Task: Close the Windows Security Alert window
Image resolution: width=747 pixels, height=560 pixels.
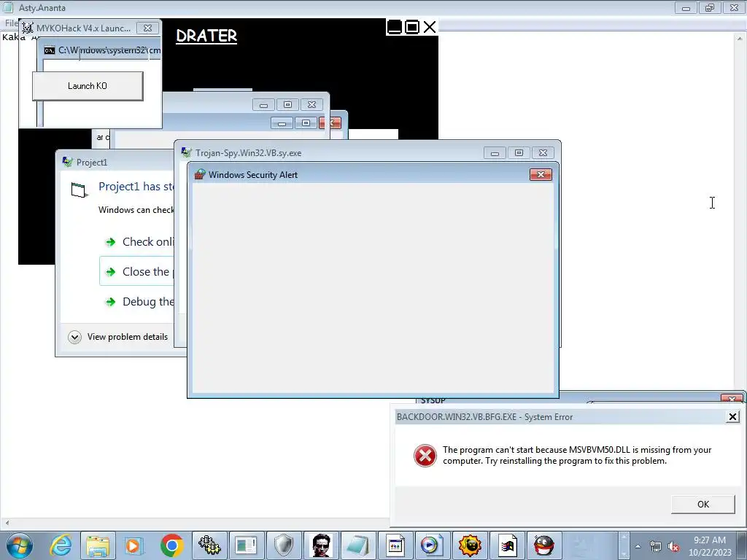Action: pos(541,175)
